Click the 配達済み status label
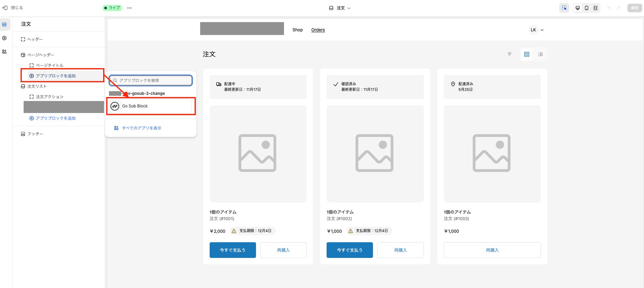The image size is (644, 288). (466, 84)
